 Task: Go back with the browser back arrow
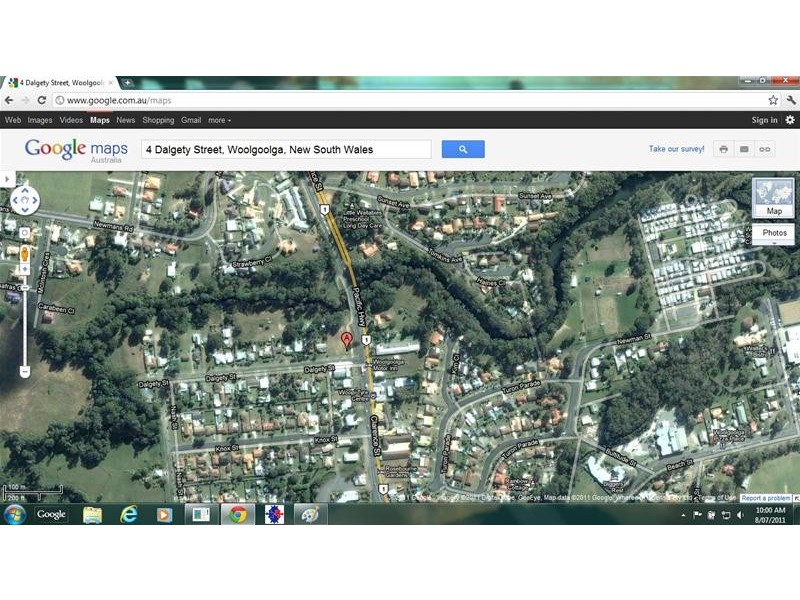pos(9,101)
